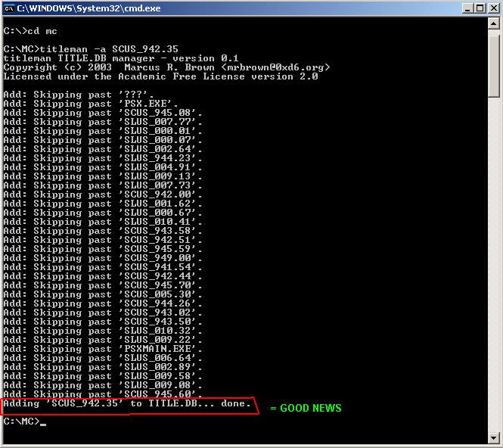Click the final C:\MC> prompt with cursor
Screen dimensions: 503x448
tap(24, 422)
